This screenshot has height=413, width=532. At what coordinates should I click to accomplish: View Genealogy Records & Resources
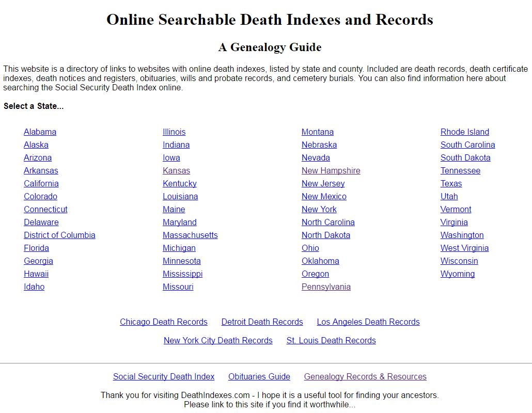pyautogui.click(x=365, y=376)
